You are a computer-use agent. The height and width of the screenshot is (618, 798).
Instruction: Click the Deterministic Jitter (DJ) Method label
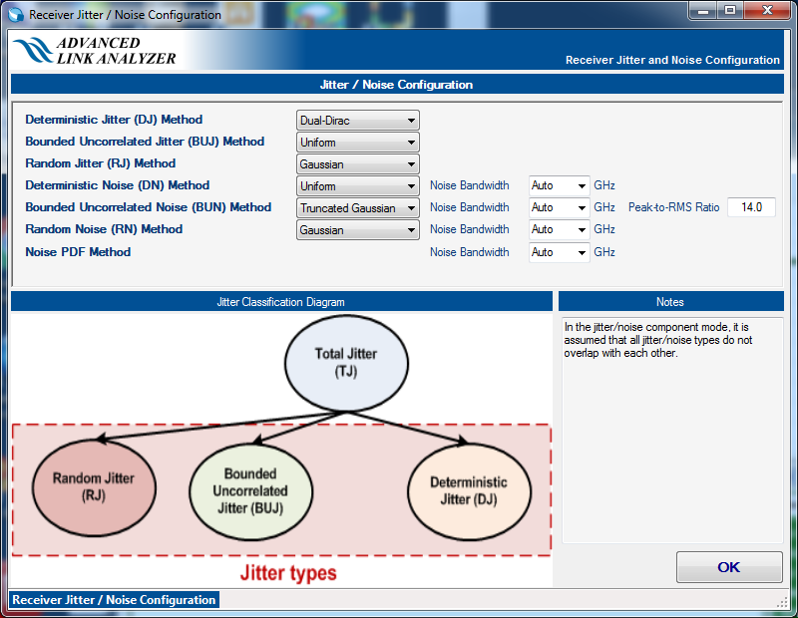[114, 120]
